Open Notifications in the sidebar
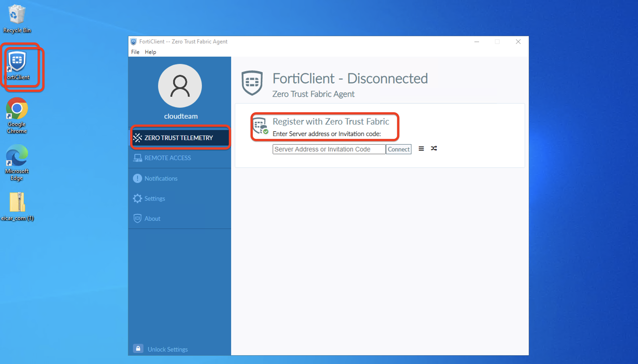Image resolution: width=638 pixels, height=364 pixels. 180,178
